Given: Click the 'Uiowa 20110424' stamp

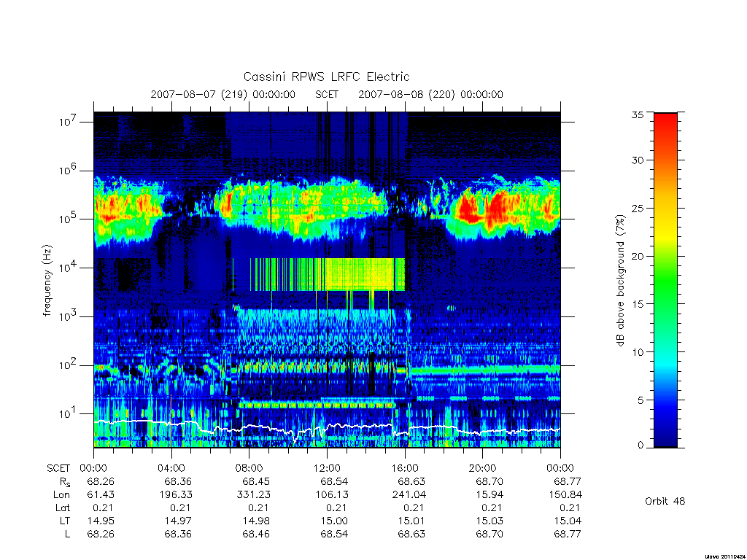Looking at the screenshot, I should pyautogui.click(x=724, y=556).
